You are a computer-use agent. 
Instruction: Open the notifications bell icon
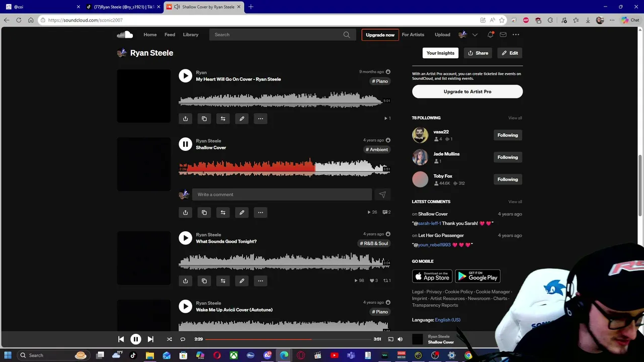[x=490, y=35]
